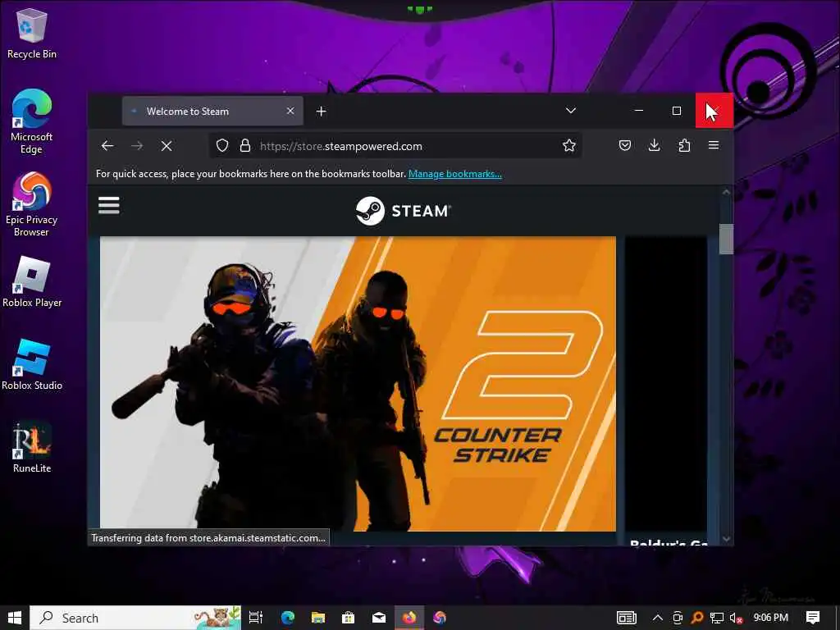Image resolution: width=840 pixels, height=630 pixels.
Task: Minimize the Firefox window
Action: click(x=638, y=111)
